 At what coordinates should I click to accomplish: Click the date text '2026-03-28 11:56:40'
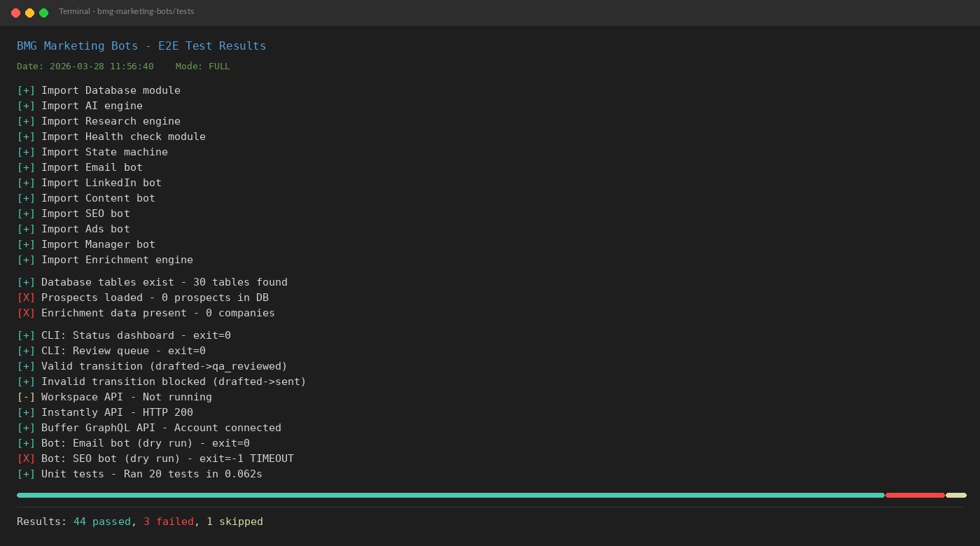[x=101, y=66]
